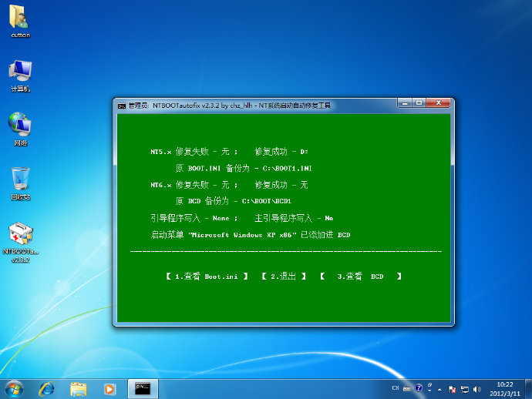Image resolution: width=532 pixels, height=399 pixels.
Task: Click the network tray icon
Action: [464, 390]
